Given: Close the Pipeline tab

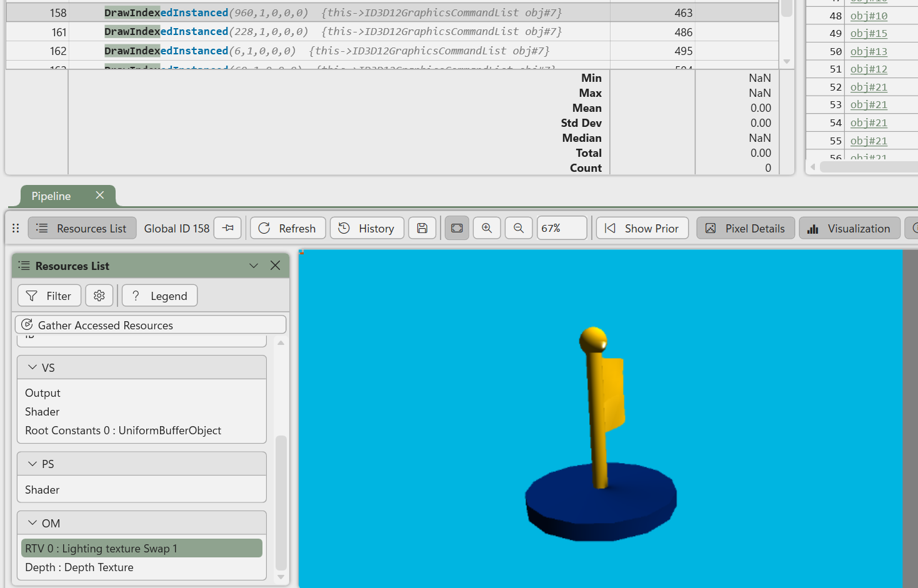Looking at the screenshot, I should pyautogui.click(x=99, y=195).
